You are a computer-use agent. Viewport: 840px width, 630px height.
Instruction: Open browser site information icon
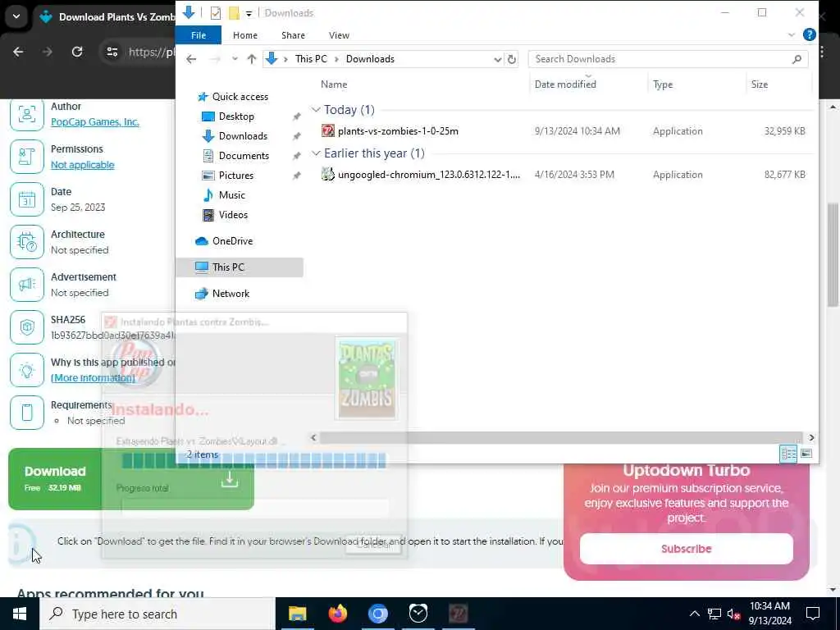coord(112,52)
